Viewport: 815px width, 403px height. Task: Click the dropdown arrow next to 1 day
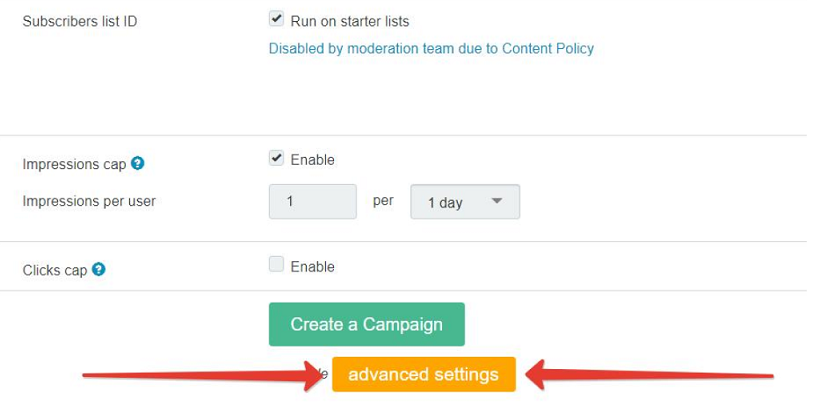click(x=497, y=201)
